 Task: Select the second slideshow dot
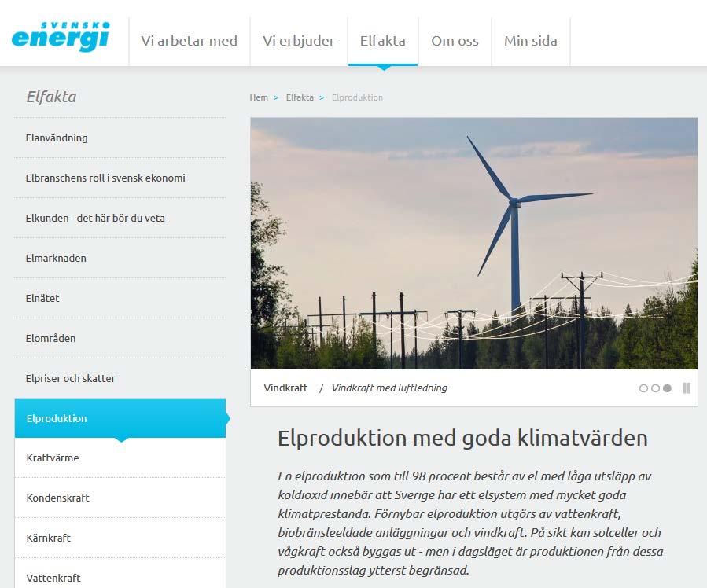pyautogui.click(x=655, y=388)
